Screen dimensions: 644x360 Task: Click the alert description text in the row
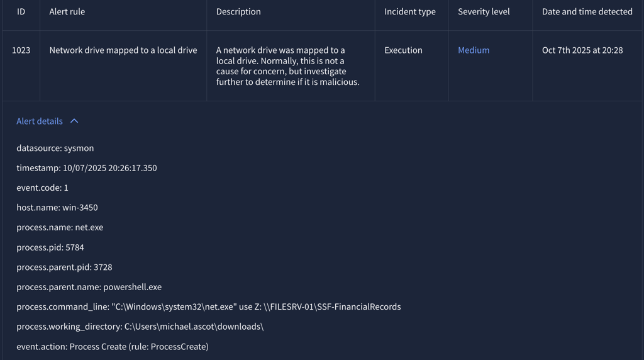pos(288,65)
